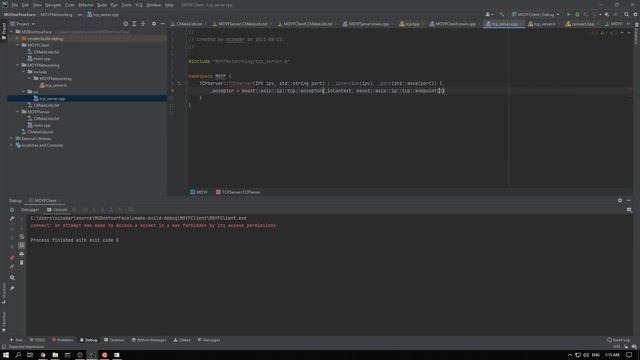This screenshot has height=360, width=640.
Task: Open the Refactor menu
Action: (x=86, y=5)
